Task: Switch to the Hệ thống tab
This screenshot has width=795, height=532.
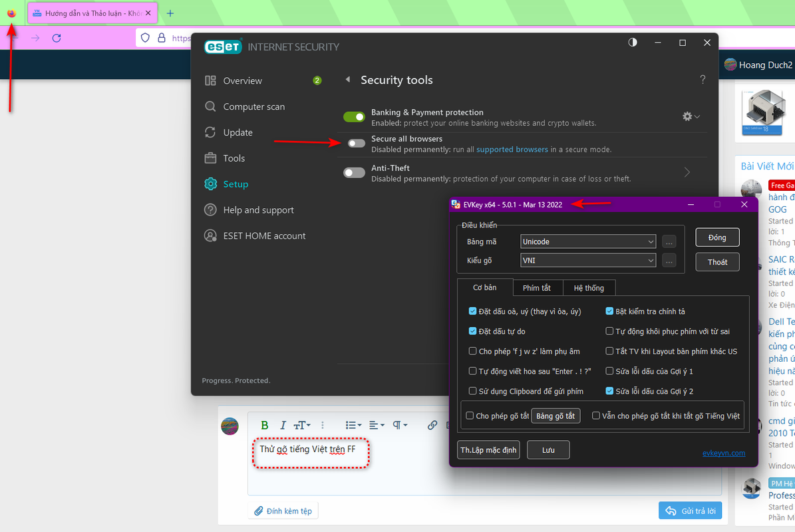Action: (x=589, y=288)
